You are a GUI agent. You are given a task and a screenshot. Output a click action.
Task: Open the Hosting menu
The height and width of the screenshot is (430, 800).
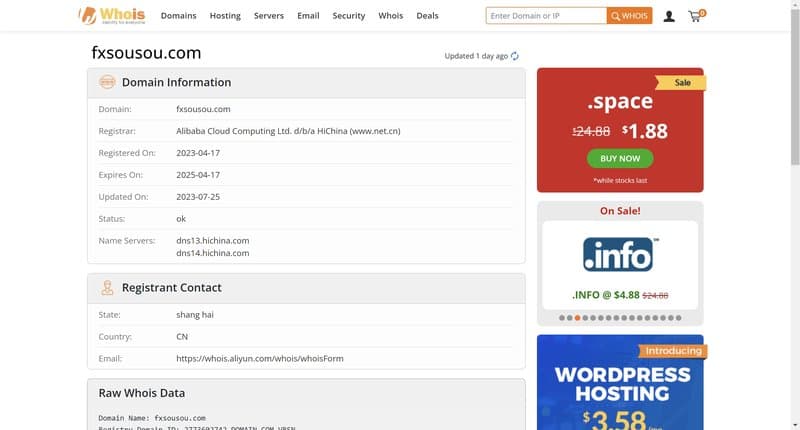[225, 16]
